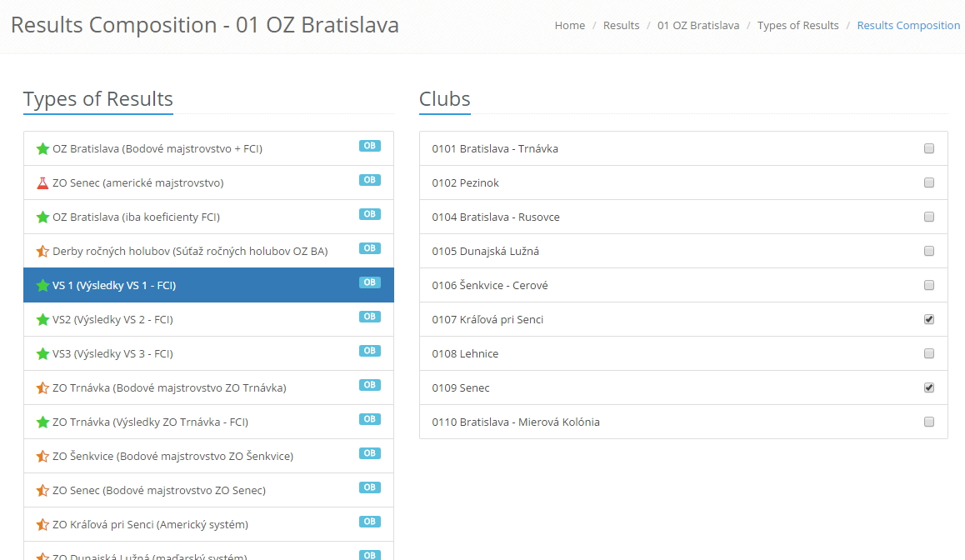Choose ZO Kráľová pri Senci (Americký systém)
The height and width of the screenshot is (560, 965).
pyautogui.click(x=150, y=525)
